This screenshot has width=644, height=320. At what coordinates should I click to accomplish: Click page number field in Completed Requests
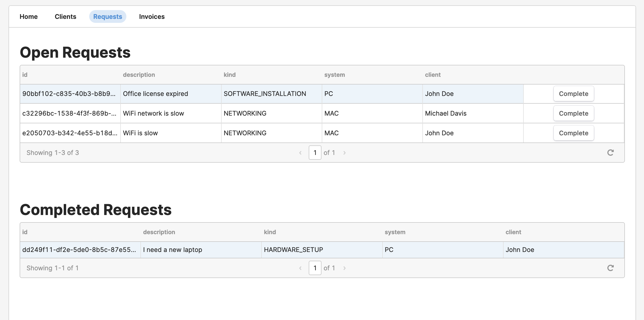point(315,268)
